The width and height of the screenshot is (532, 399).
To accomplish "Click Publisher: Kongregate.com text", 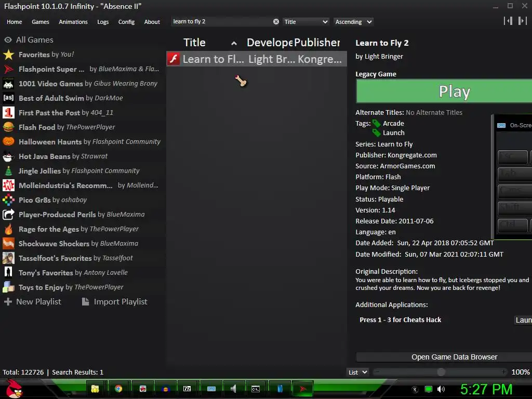I will 396,155.
